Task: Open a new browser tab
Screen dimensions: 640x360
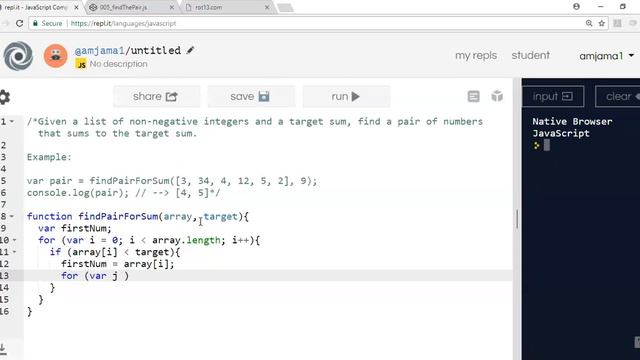Action: [285, 7]
